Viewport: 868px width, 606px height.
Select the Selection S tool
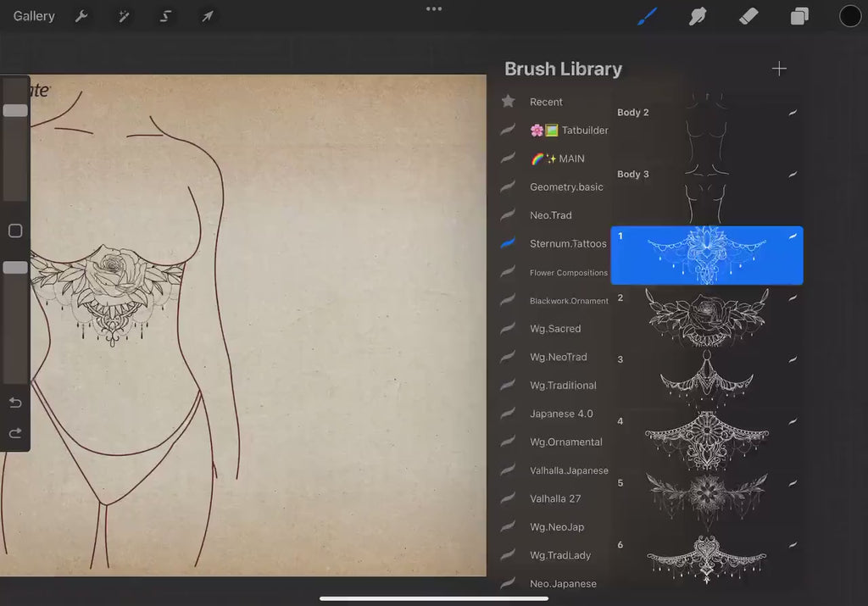[165, 16]
